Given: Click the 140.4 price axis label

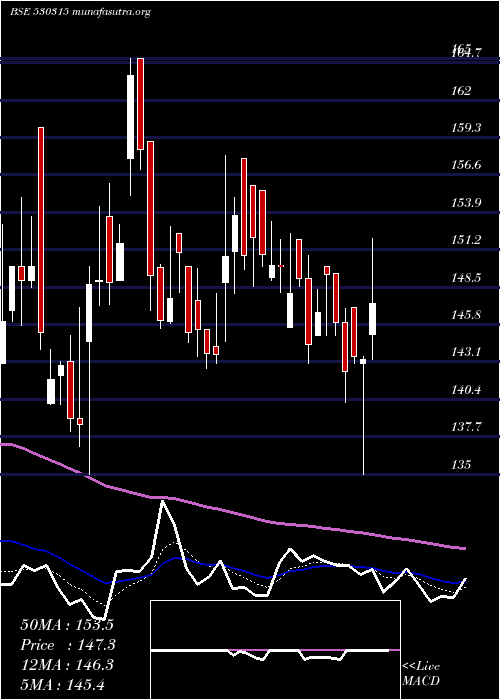Looking at the screenshot, I should pos(466,390).
